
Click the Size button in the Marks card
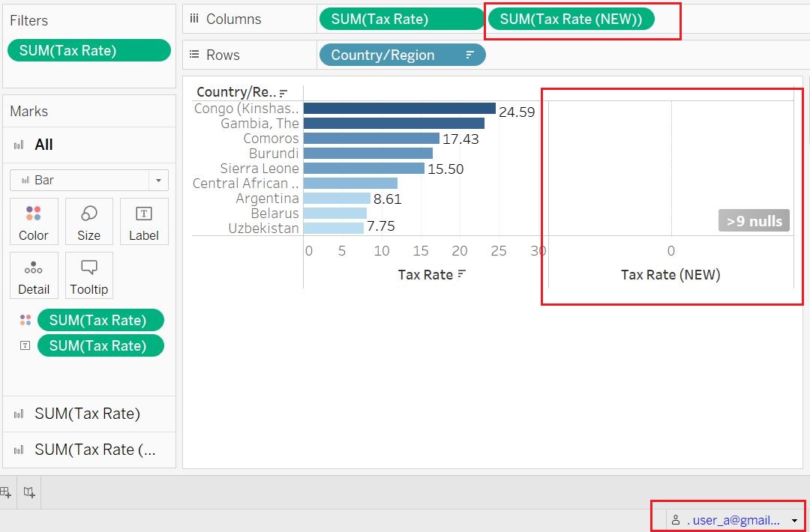point(88,221)
